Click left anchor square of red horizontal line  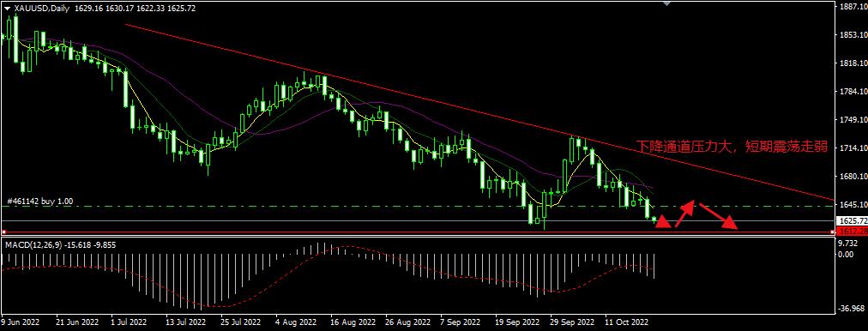[x=4, y=232]
